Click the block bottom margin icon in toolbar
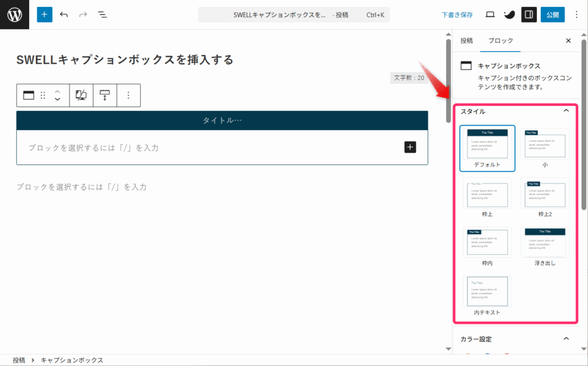The width and height of the screenshot is (588, 366). click(x=105, y=95)
